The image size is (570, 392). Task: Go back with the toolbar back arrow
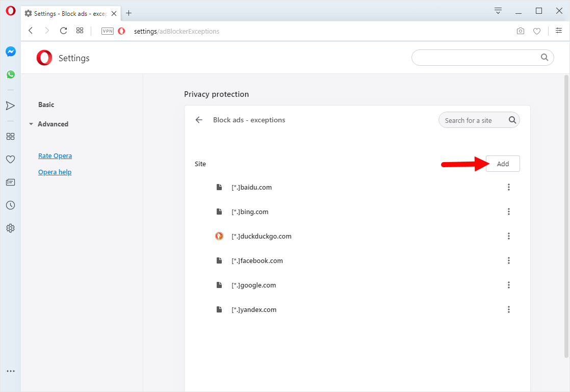pos(31,31)
